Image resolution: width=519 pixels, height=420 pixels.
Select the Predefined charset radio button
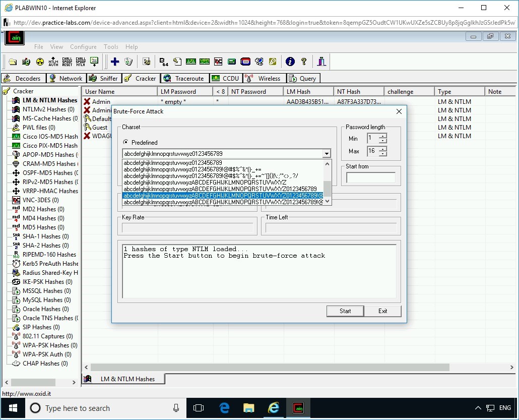click(126, 142)
